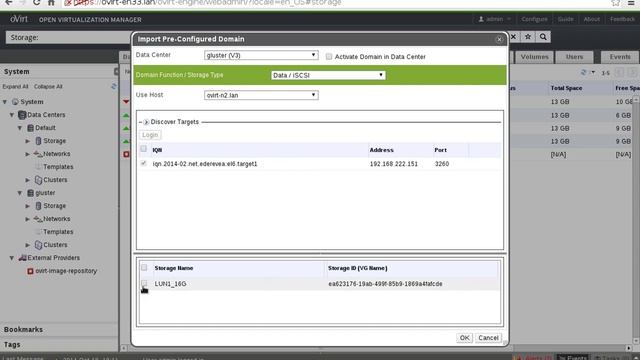640x360 pixels.
Task: Open the Feedback link
Action: tap(622, 19)
